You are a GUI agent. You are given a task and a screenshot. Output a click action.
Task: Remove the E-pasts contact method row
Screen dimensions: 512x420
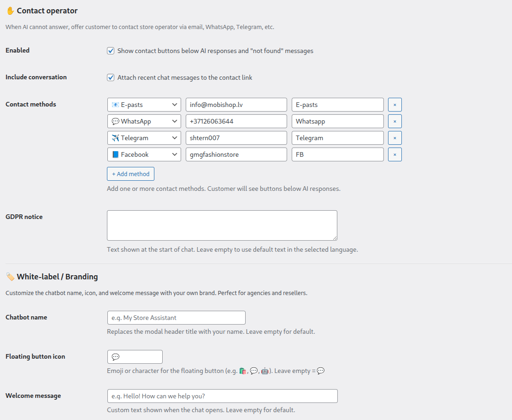[x=395, y=105]
